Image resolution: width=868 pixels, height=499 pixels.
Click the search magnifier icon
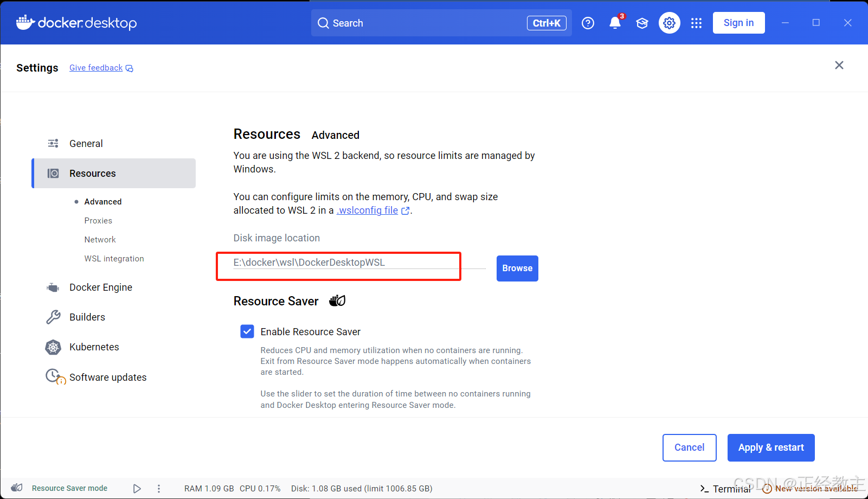pos(323,23)
